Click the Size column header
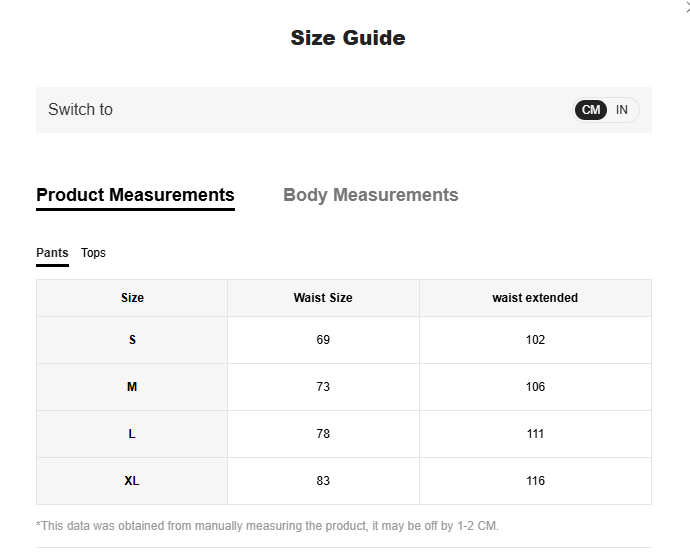Image resolution: width=690 pixels, height=552 pixels. point(132,298)
